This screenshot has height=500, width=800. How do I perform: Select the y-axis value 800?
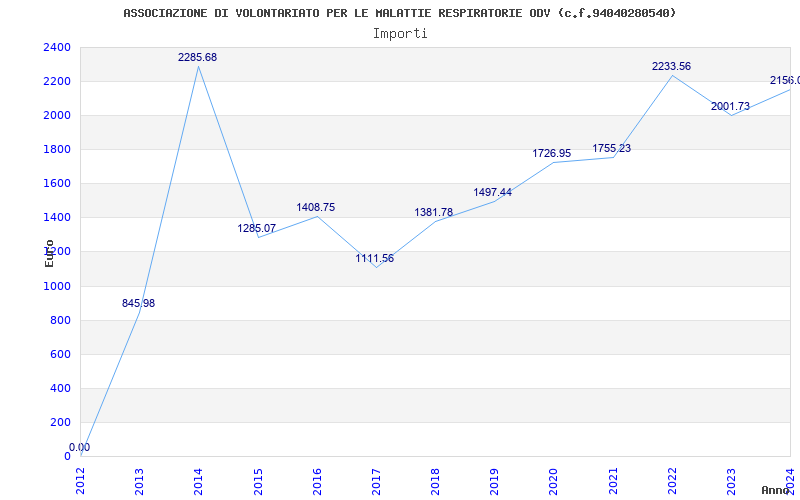click(60, 321)
